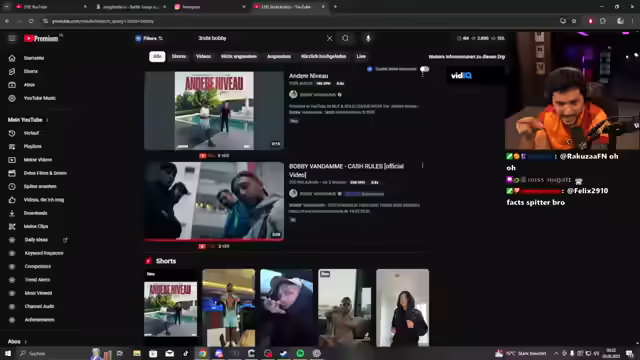Play the Cash Rules video thumbnail

(214, 201)
